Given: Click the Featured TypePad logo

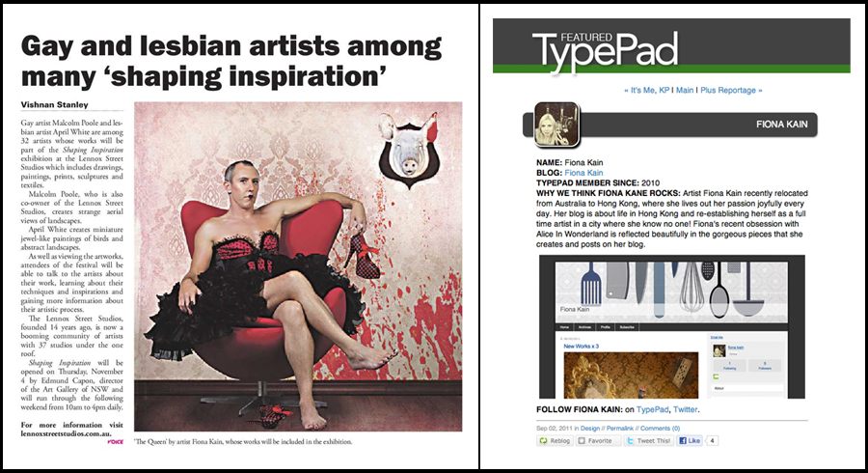Looking at the screenshot, I should (605, 50).
